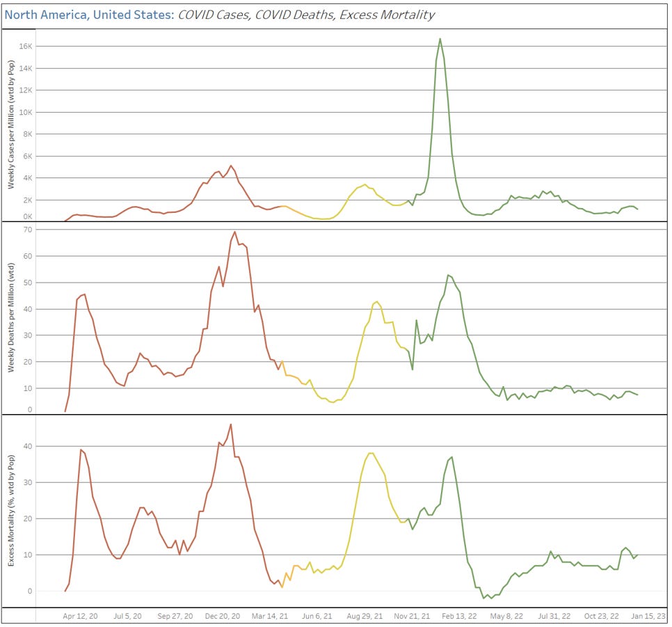The height and width of the screenshot is (627, 672).
Task: Click the 'Excess Mortality (%, wtd by Pop)' axis label
Action: click(11, 510)
